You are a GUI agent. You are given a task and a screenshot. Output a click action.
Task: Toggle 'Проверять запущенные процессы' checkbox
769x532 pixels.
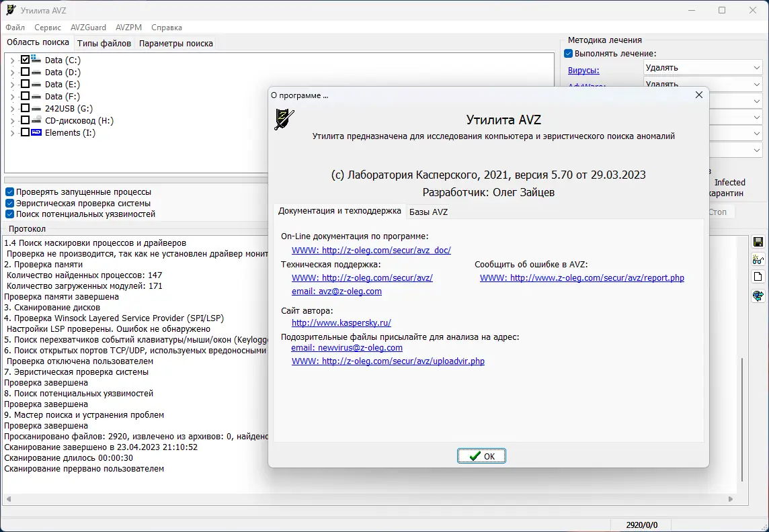[9, 192]
